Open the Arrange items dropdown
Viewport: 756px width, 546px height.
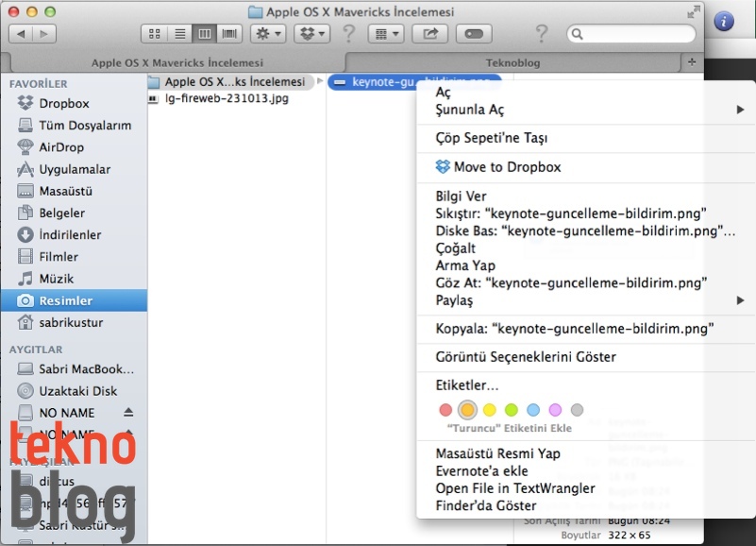coord(386,34)
